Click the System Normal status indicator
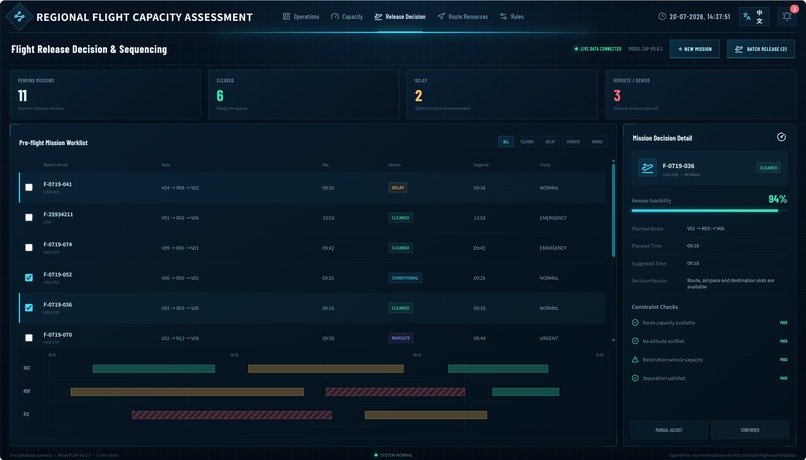Screen dimensions: 806x460 click(393, 455)
